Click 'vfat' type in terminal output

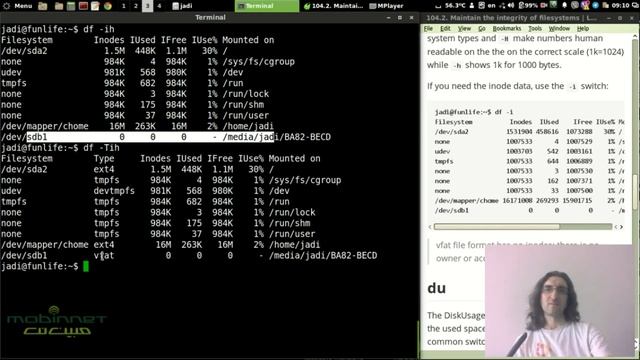104,256
